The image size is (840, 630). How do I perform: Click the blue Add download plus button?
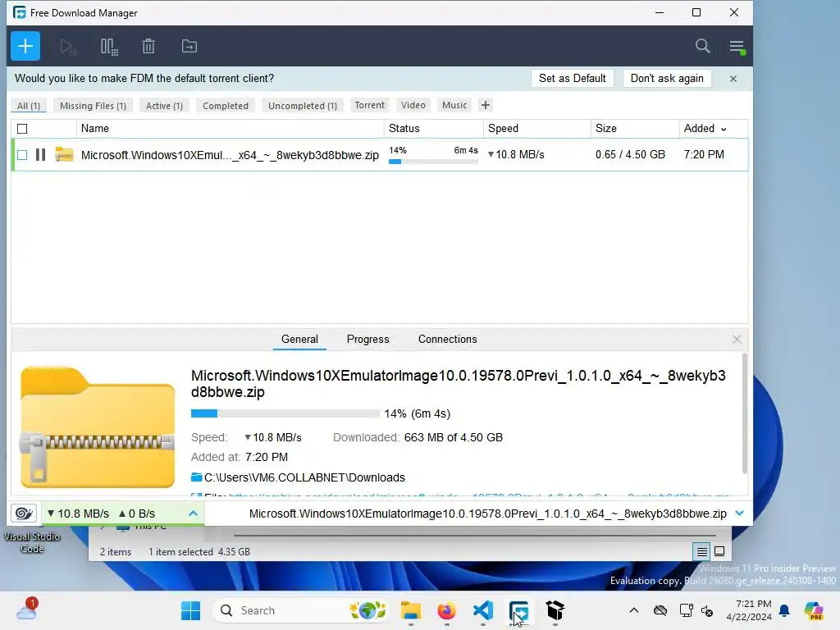pyautogui.click(x=25, y=46)
